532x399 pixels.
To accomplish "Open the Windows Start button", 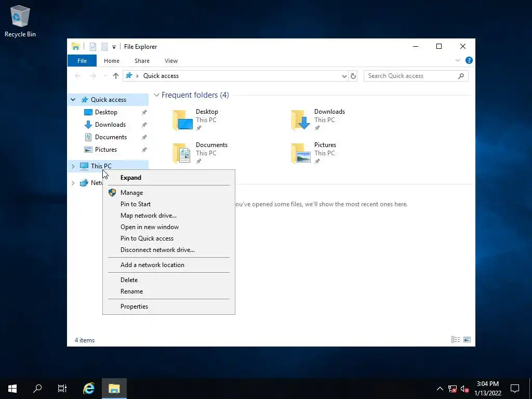I will pyautogui.click(x=12, y=389).
